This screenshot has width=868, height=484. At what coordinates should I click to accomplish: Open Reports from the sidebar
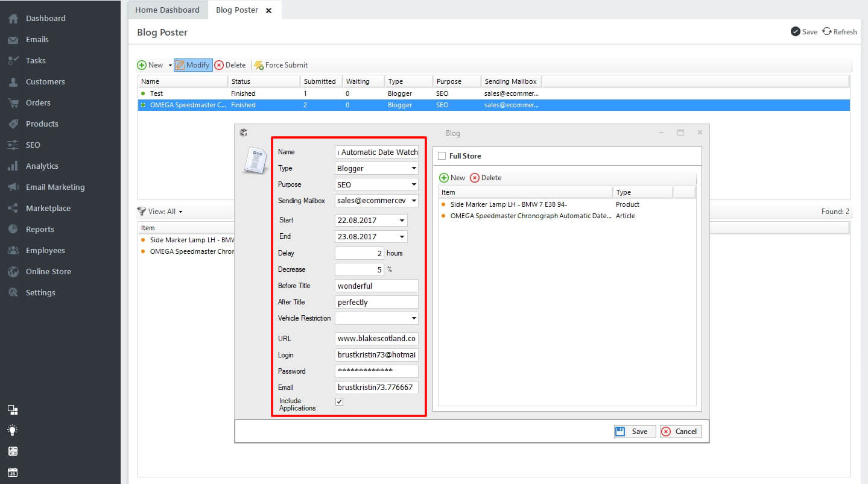coord(40,229)
